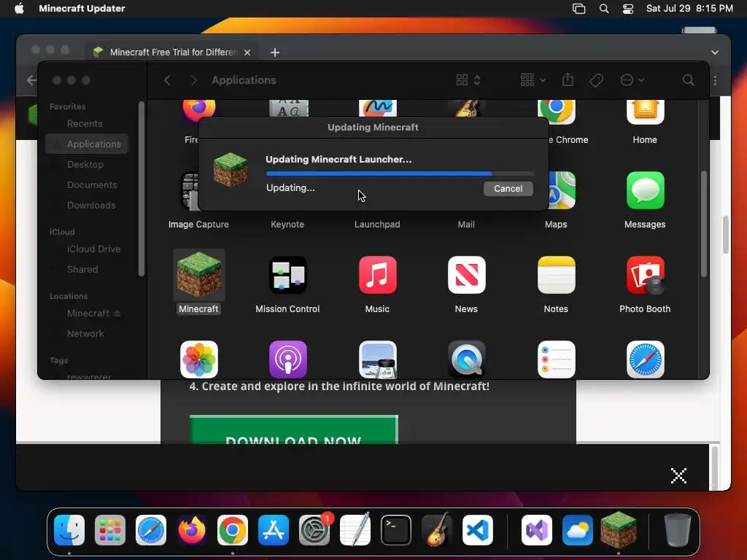The width and height of the screenshot is (747, 560).
Task: Click the DOWNLOAD NOW button on webpage
Action: coord(293,429)
